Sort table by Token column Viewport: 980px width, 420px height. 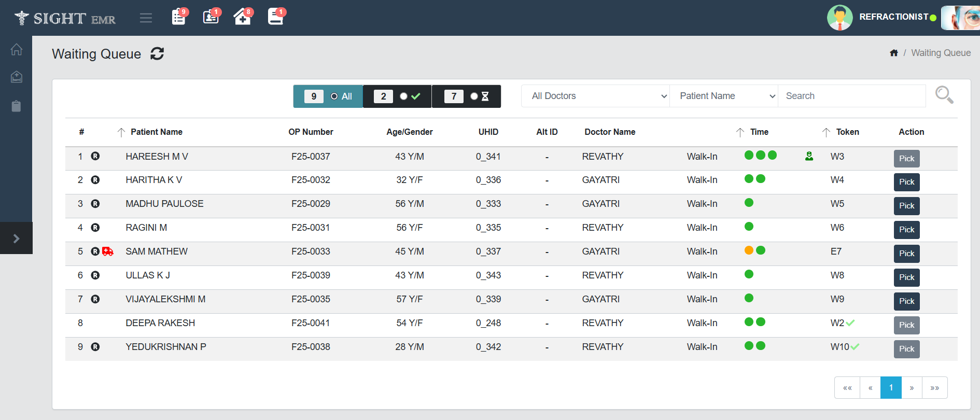(847, 132)
